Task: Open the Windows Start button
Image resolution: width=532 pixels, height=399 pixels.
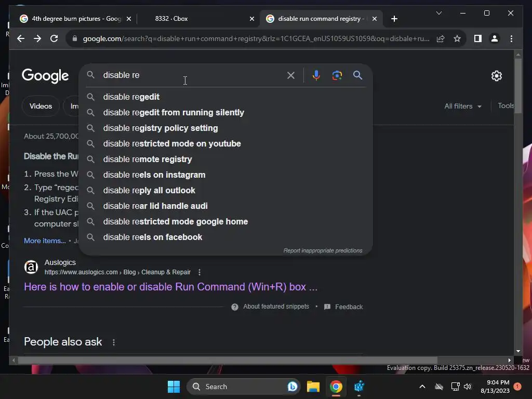Action: pyautogui.click(x=174, y=387)
